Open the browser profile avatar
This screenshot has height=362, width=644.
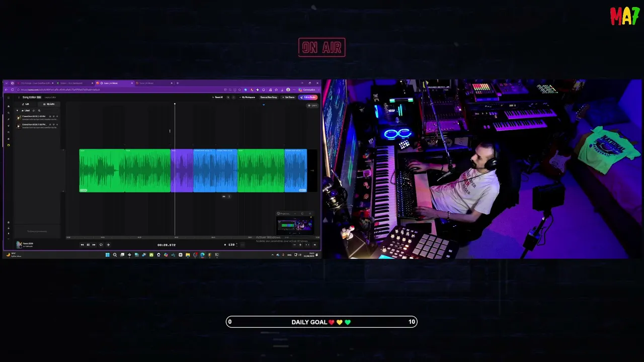pyautogui.click(x=288, y=89)
